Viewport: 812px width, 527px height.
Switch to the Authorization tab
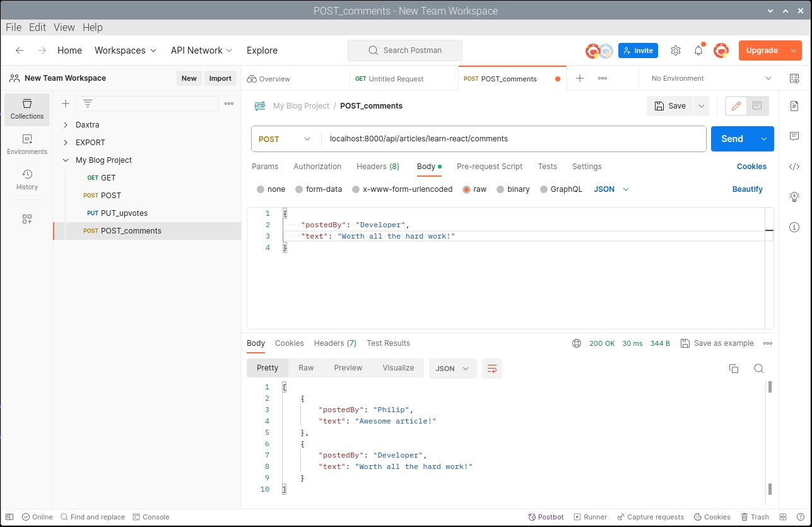pos(317,167)
